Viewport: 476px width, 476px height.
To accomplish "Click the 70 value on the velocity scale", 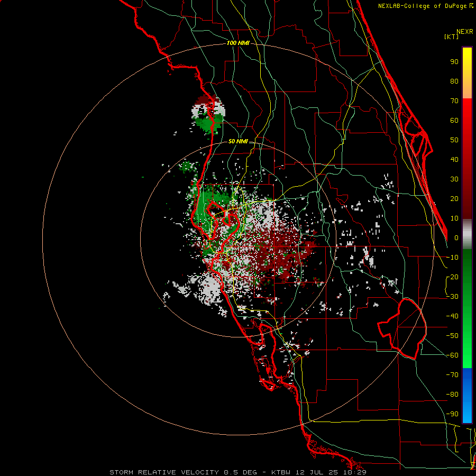I will coord(454,101).
